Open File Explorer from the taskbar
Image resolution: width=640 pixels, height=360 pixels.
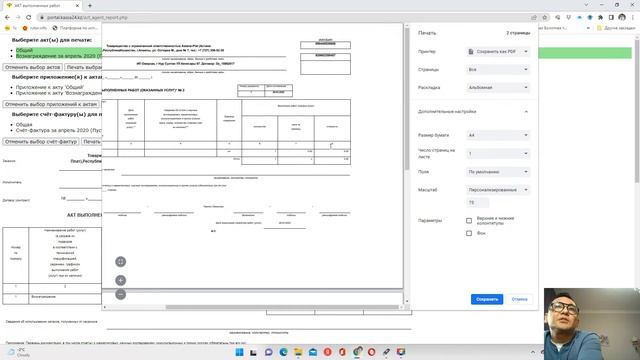click(298, 352)
